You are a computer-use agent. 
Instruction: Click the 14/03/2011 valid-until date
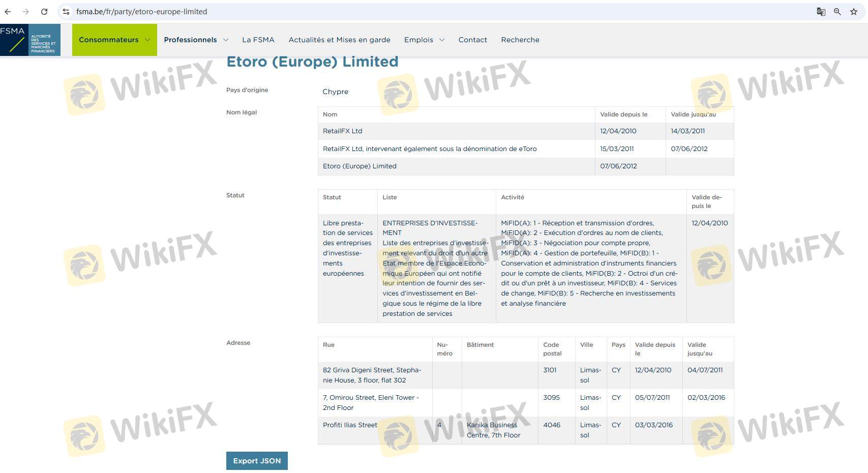pos(688,131)
